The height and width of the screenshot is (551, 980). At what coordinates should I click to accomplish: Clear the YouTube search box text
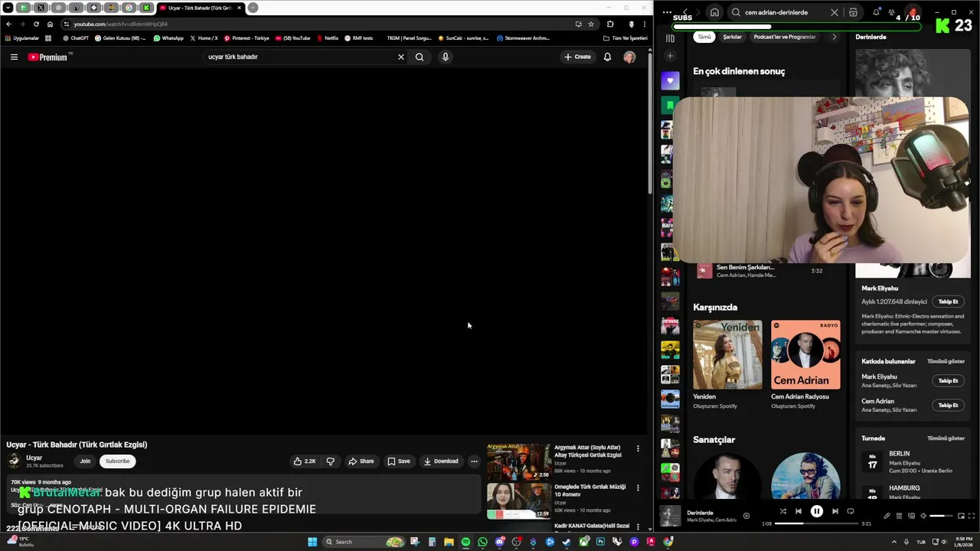click(400, 57)
